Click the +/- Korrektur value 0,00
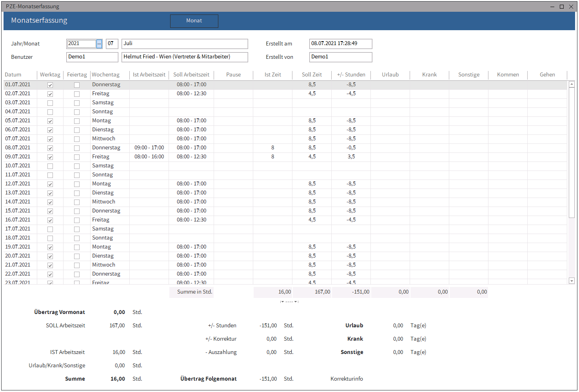The width and height of the screenshot is (579, 392). pos(271,339)
